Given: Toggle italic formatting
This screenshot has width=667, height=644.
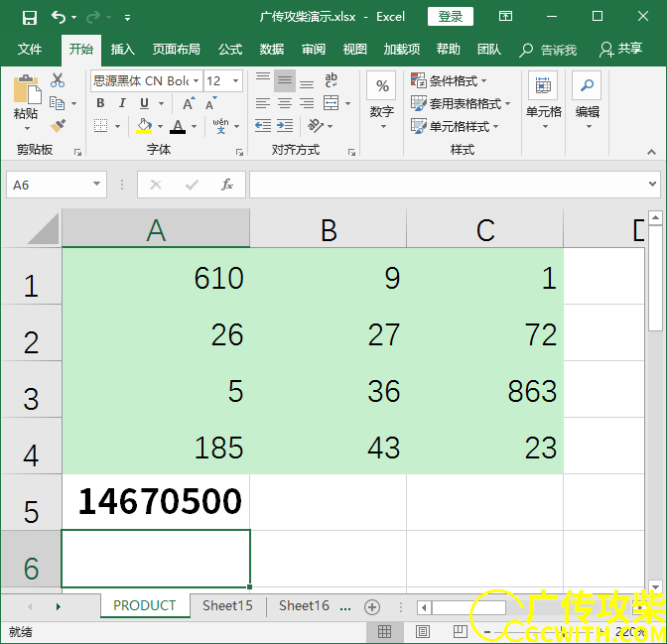Looking at the screenshot, I should pos(122,103).
